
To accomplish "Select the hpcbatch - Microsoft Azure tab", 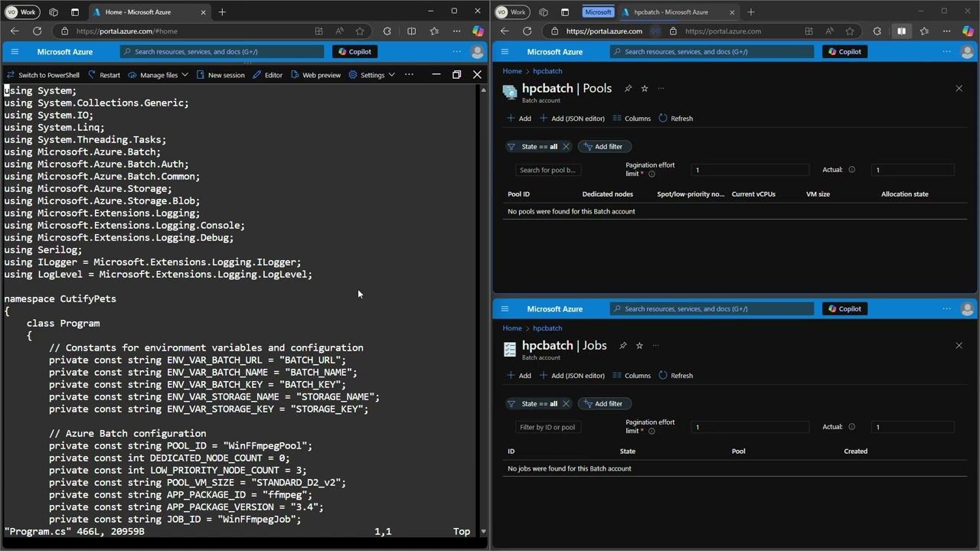I will 678,12.
